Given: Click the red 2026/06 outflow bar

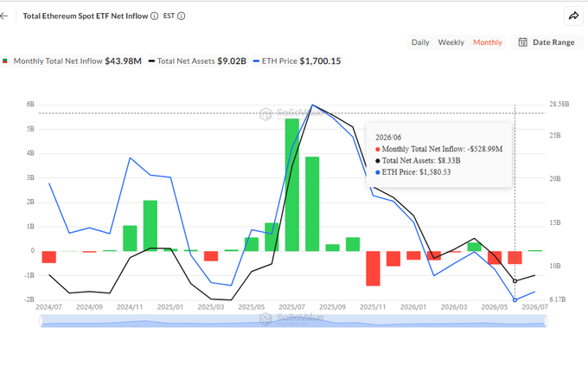Looking at the screenshot, I should [514, 257].
